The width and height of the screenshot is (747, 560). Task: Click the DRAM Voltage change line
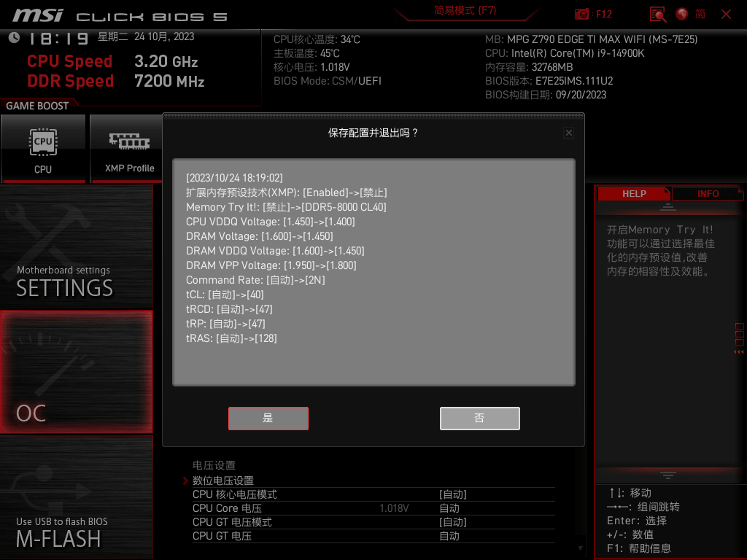point(260,236)
